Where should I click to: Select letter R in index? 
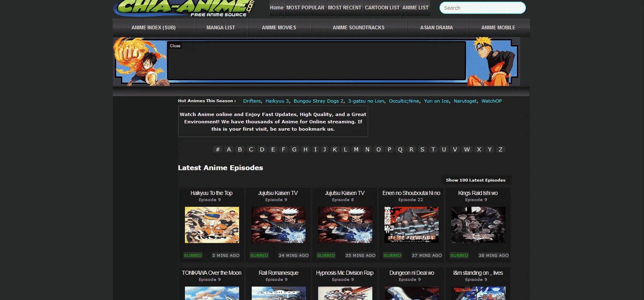coord(411,149)
